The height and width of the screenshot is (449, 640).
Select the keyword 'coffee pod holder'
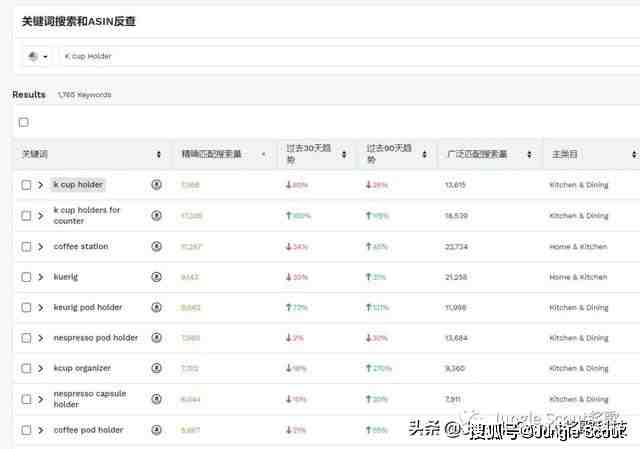(x=88, y=430)
